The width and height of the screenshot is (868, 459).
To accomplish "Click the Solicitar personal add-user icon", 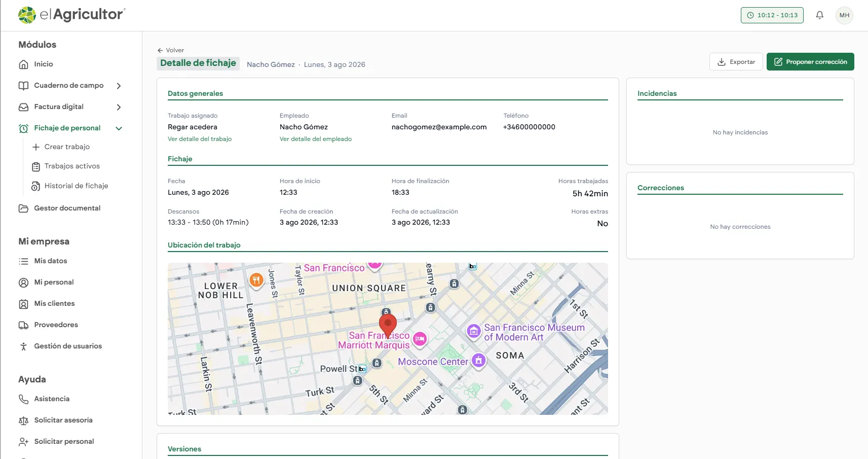I will click(23, 442).
